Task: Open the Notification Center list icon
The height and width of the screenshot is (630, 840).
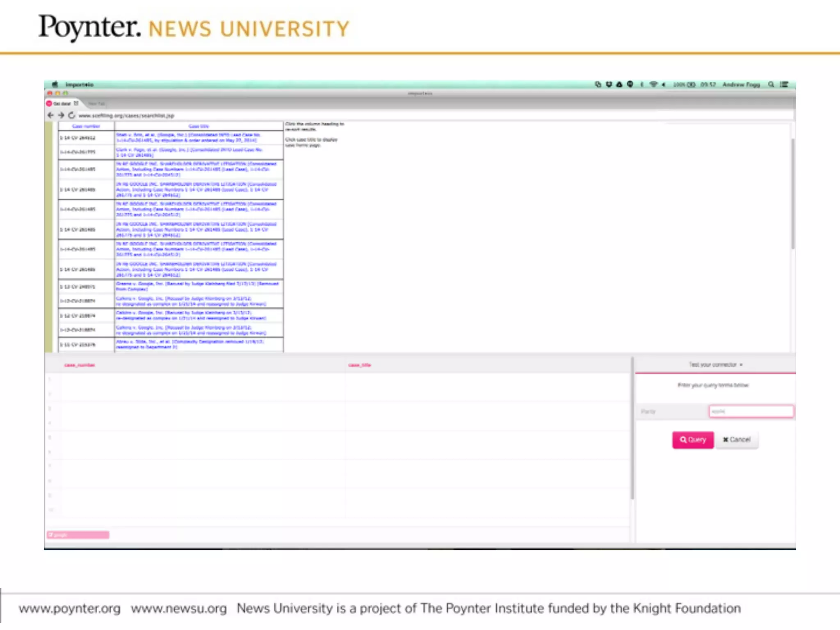Action: pyautogui.click(x=784, y=84)
